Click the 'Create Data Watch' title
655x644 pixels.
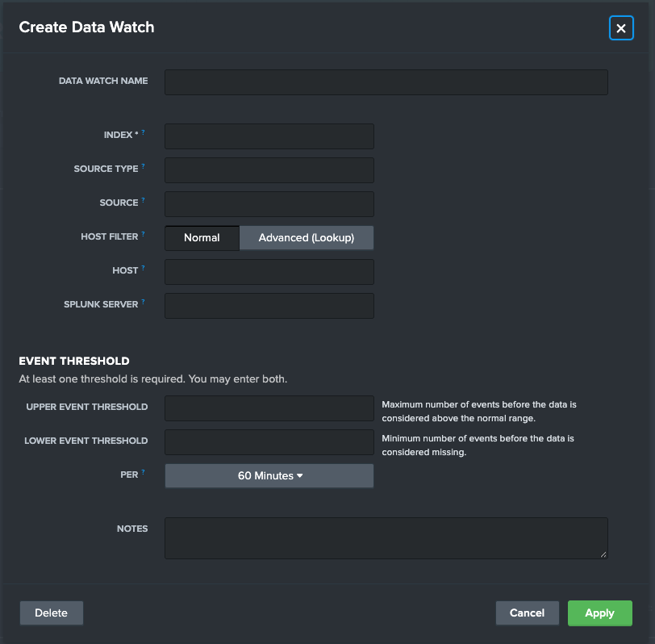pos(86,27)
